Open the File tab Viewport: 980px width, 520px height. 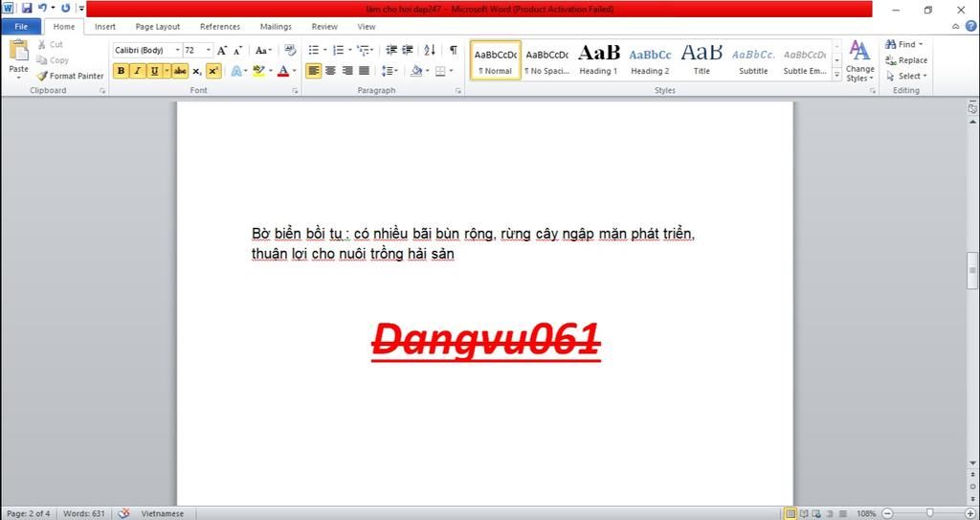point(21,26)
